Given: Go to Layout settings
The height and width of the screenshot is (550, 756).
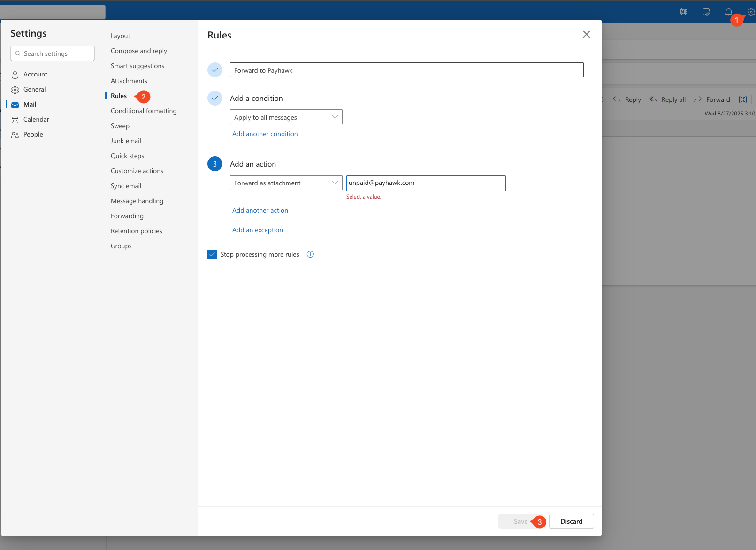Looking at the screenshot, I should click(120, 36).
